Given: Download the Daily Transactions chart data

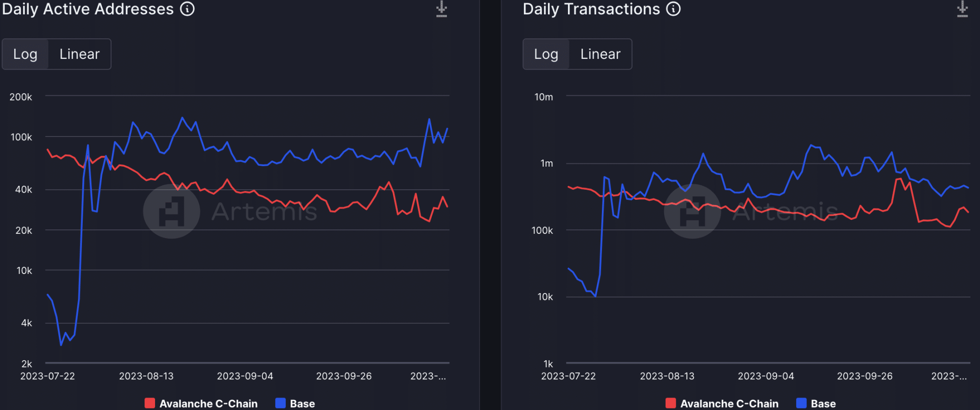Looking at the screenshot, I should click(x=962, y=9).
